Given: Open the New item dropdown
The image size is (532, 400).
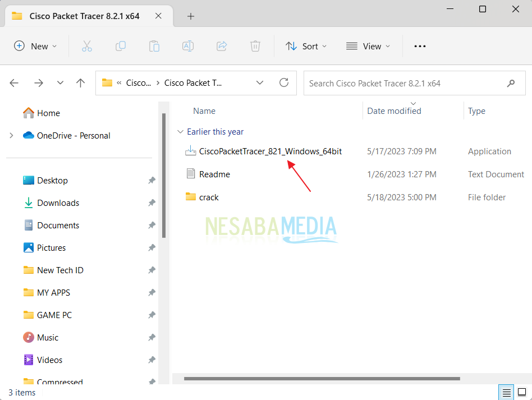Looking at the screenshot, I should (35, 46).
